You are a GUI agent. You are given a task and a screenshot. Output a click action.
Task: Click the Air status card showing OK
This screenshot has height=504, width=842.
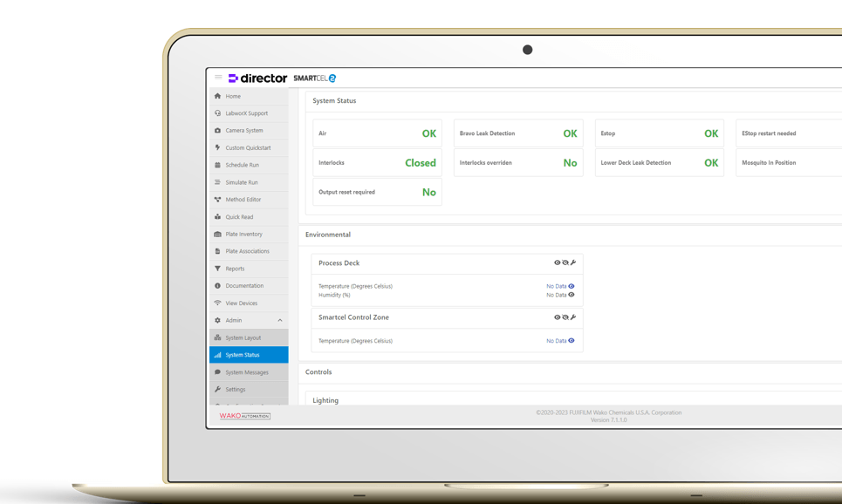coord(378,133)
